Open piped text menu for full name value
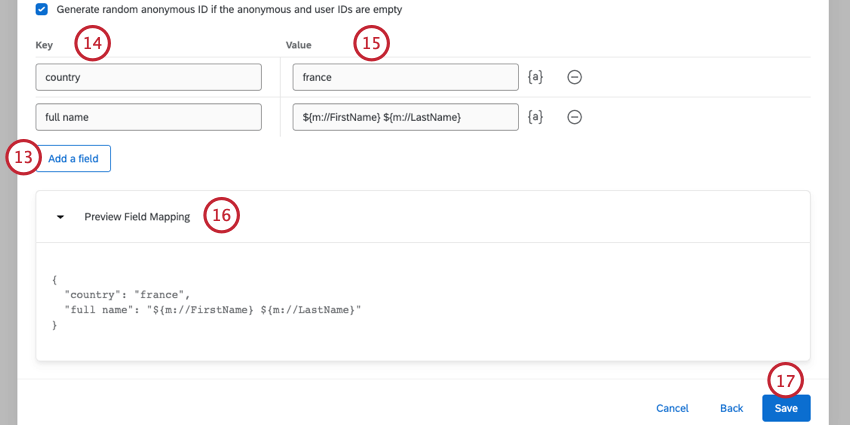Screen dimensions: 850x425 [x=535, y=117]
